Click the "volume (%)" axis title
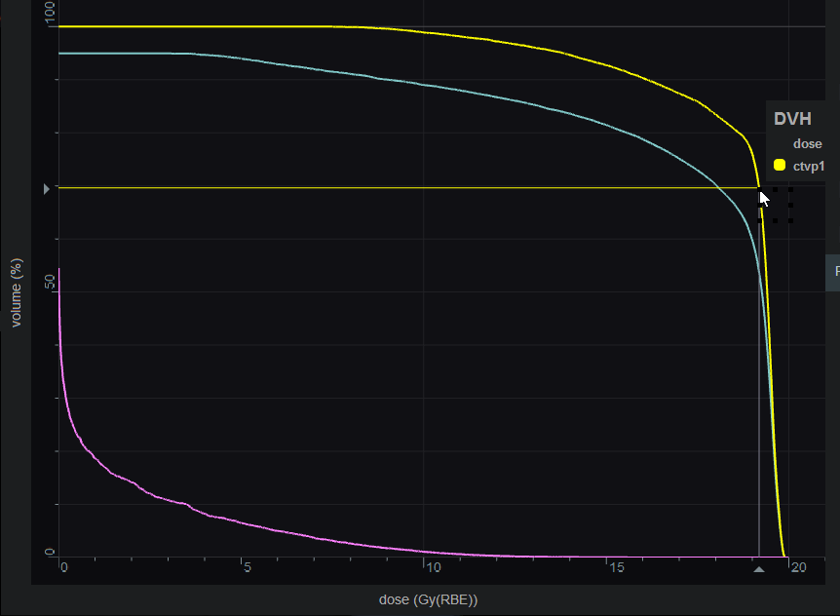Viewport: 840px width, 616px height. coord(17,290)
